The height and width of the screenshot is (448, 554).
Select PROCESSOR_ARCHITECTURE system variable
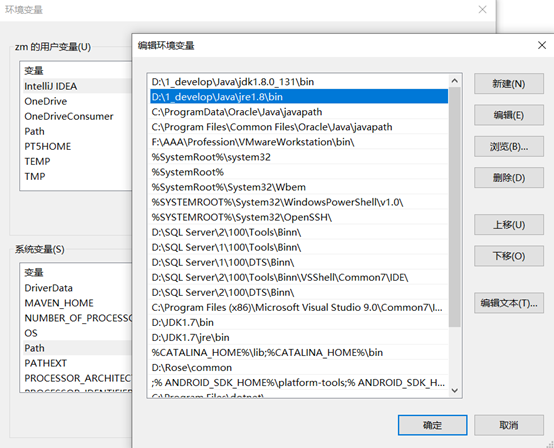76,378
